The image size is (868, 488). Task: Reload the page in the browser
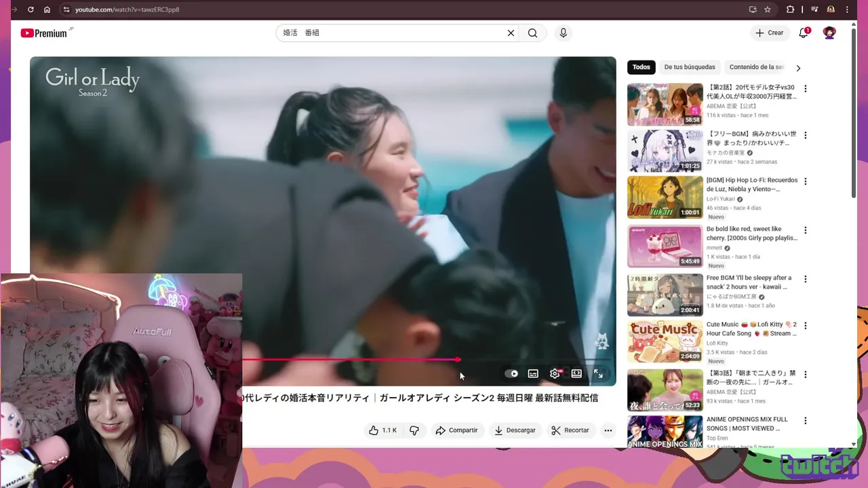point(31,9)
